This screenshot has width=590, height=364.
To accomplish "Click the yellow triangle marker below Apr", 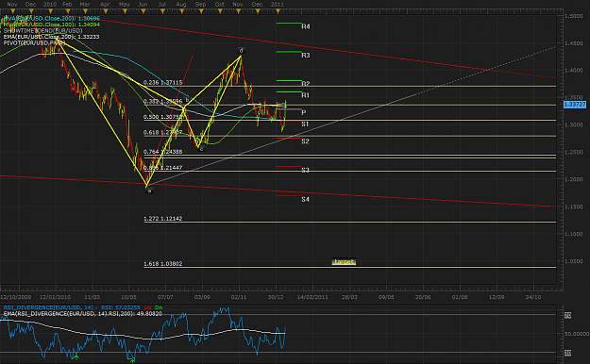I will 106,11.
